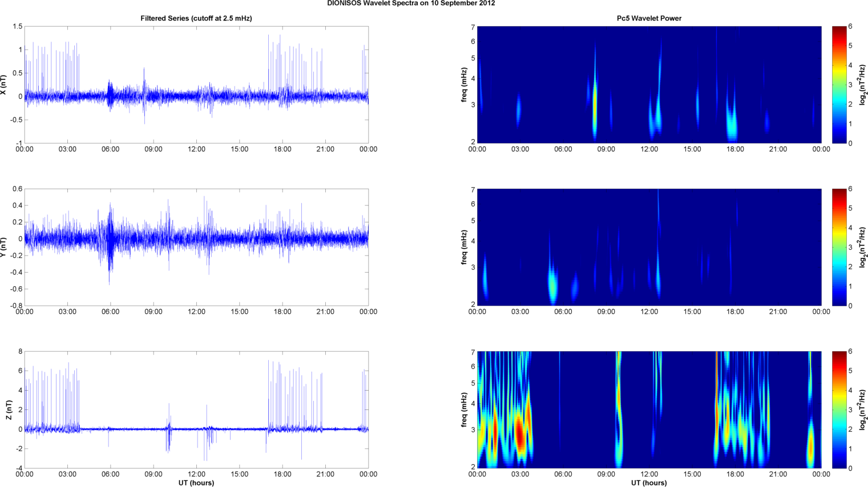Click the "-0.5" tick on the X (nT) axis

(x=16, y=120)
